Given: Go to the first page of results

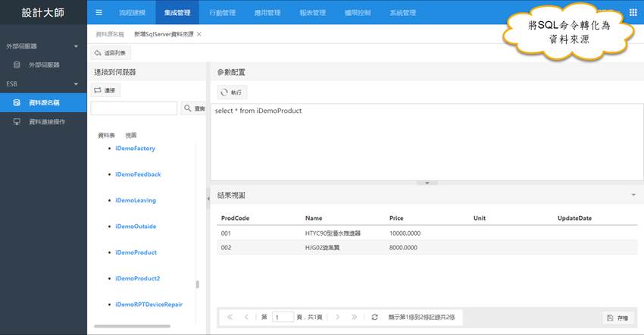Looking at the screenshot, I should (x=230, y=317).
